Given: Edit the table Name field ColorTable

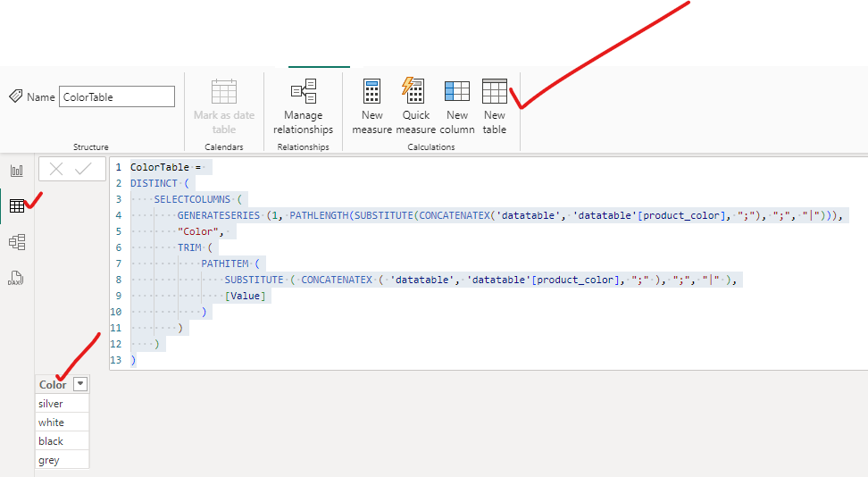Looking at the screenshot, I should tap(117, 97).
